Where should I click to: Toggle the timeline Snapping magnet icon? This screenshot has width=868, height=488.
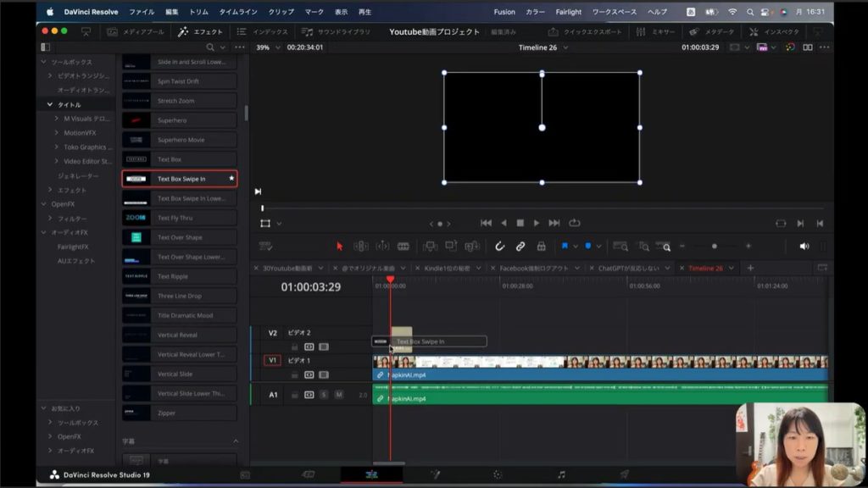point(500,247)
